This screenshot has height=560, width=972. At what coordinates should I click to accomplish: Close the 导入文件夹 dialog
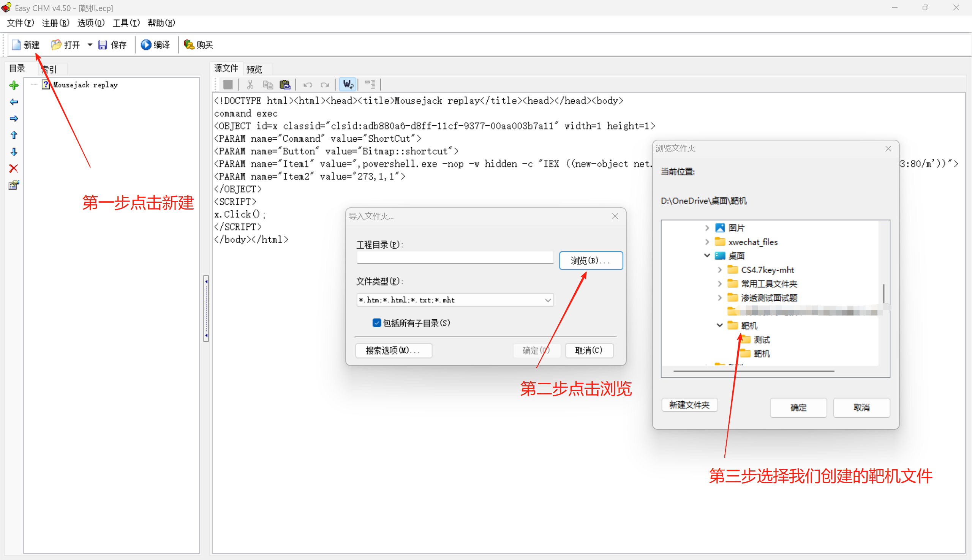click(x=615, y=216)
